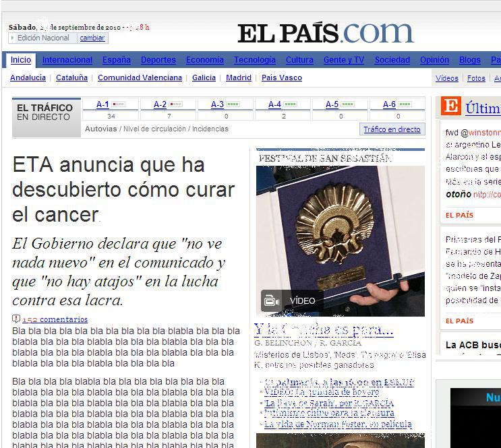The image size is (501, 448).
Task: Select the Inicio home tab
Action: (x=21, y=60)
